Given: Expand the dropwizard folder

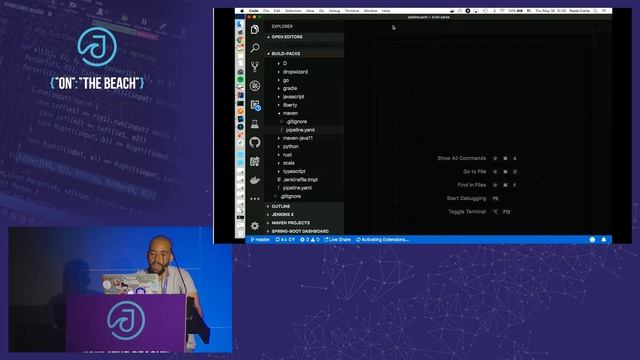Looking at the screenshot, I should tap(305, 72).
